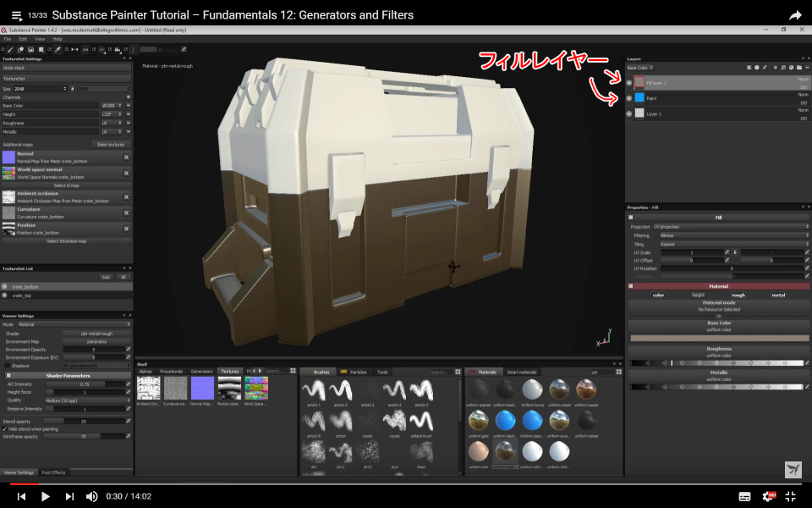Toggle the rough channel button in Material
Image resolution: width=812 pixels, height=508 pixels.
coord(738,295)
